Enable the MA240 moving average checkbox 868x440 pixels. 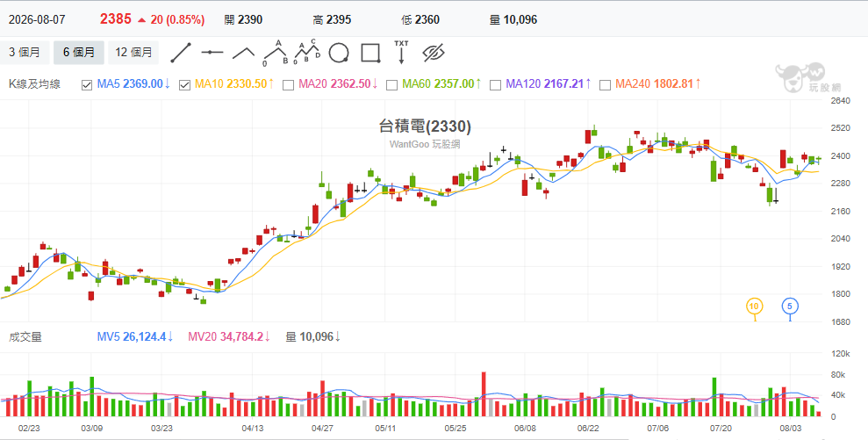pyautogui.click(x=605, y=85)
